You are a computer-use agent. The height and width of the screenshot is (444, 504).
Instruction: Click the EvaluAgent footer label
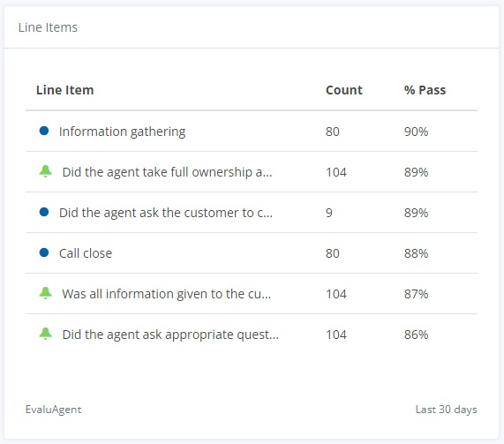[x=53, y=410]
